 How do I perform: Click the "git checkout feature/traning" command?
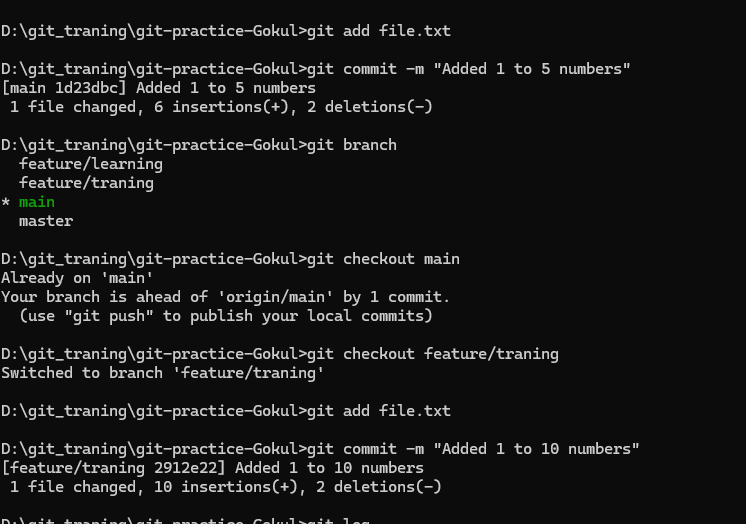pyautogui.click(x=436, y=354)
